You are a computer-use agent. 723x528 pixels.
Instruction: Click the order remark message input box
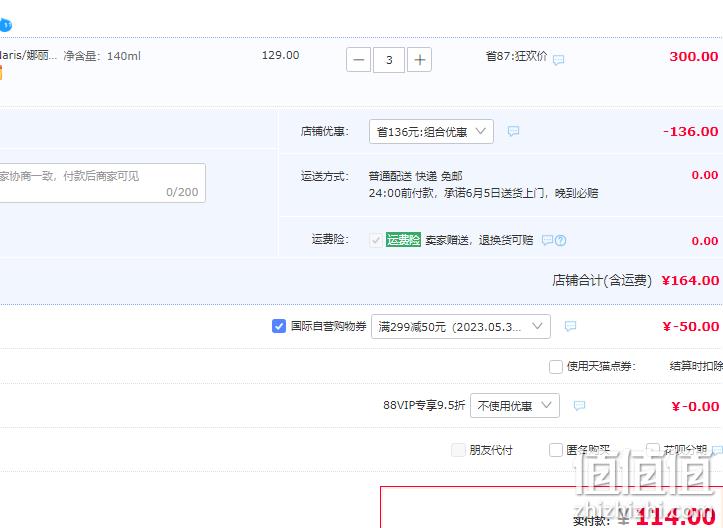[101, 183]
